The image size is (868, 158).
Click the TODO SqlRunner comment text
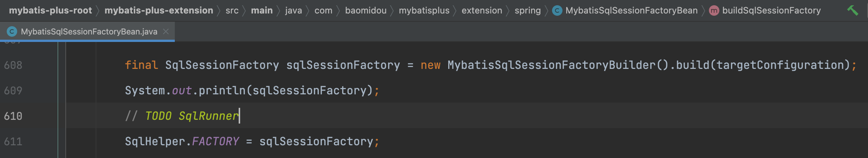192,116
